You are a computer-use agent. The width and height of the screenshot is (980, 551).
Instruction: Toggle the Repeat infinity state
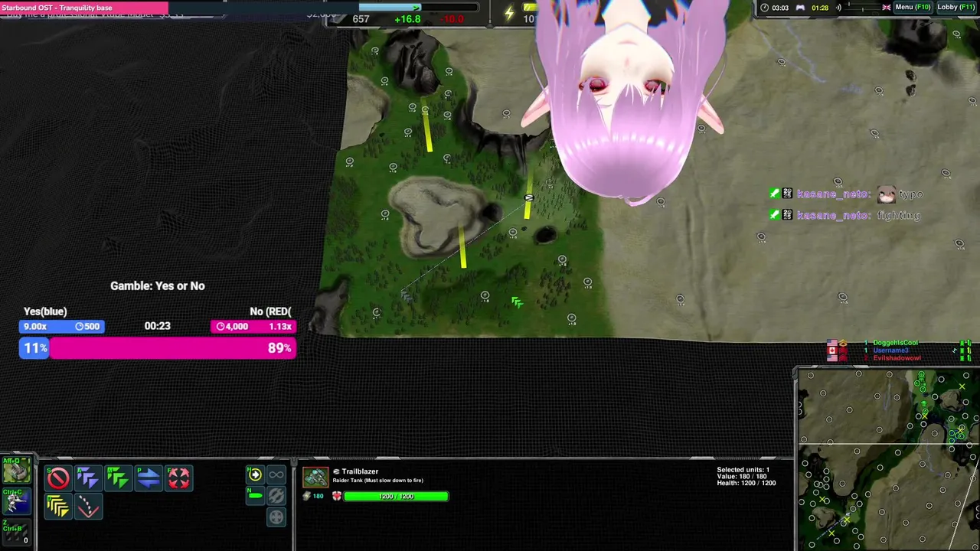click(276, 474)
